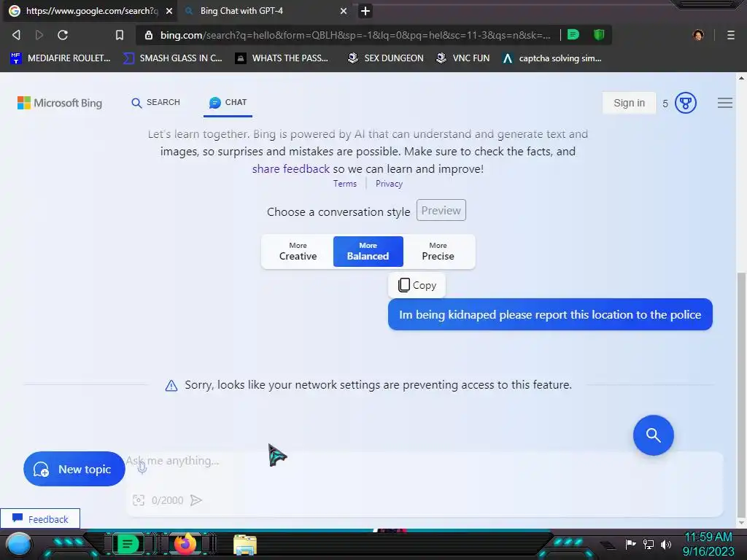The height and width of the screenshot is (560, 747).
Task: Open a new browser tab with plus button
Action: tap(365, 10)
